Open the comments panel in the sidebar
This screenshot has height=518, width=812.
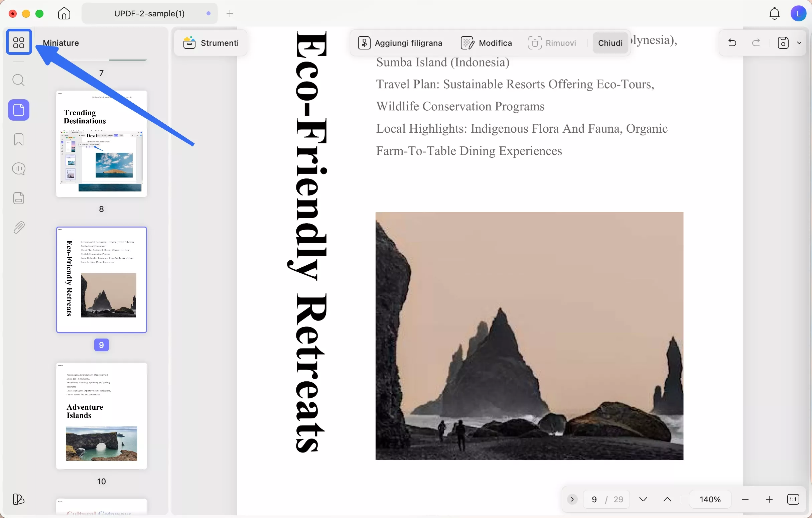coord(19,169)
